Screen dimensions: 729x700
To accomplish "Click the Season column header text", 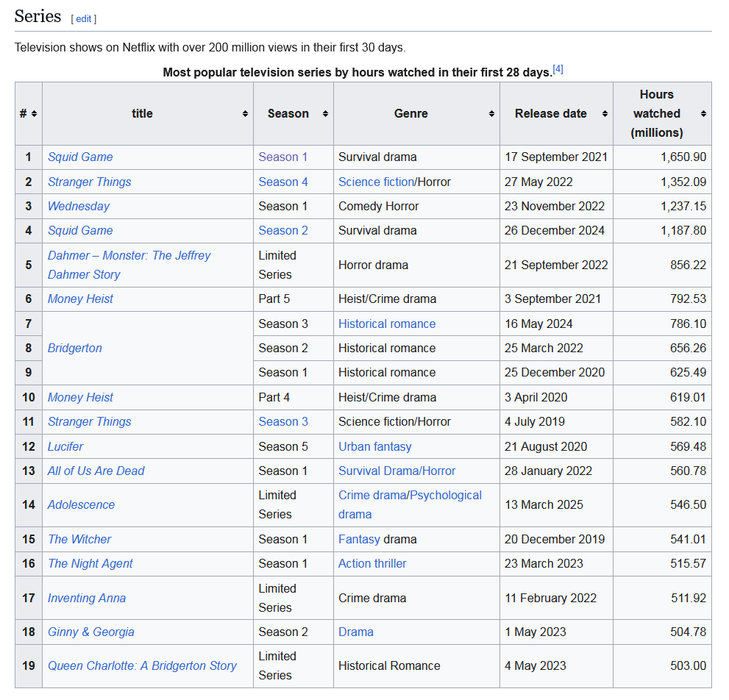I will tap(288, 113).
